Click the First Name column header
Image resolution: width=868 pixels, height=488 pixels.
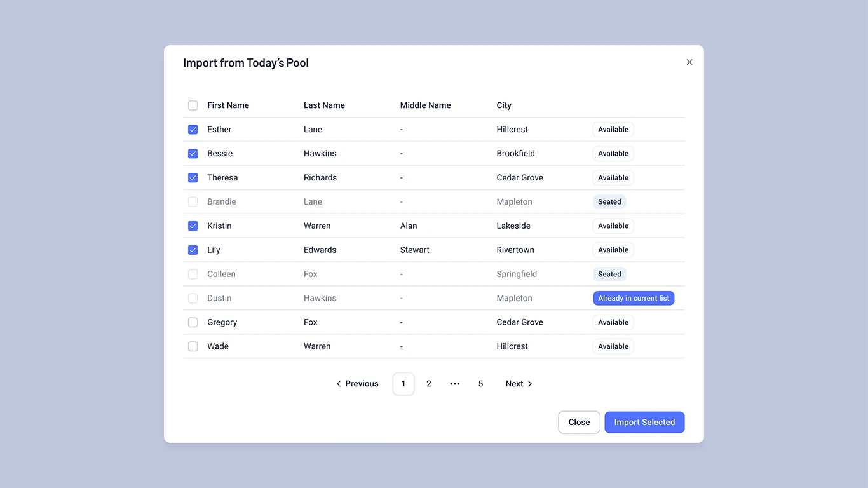pos(228,105)
